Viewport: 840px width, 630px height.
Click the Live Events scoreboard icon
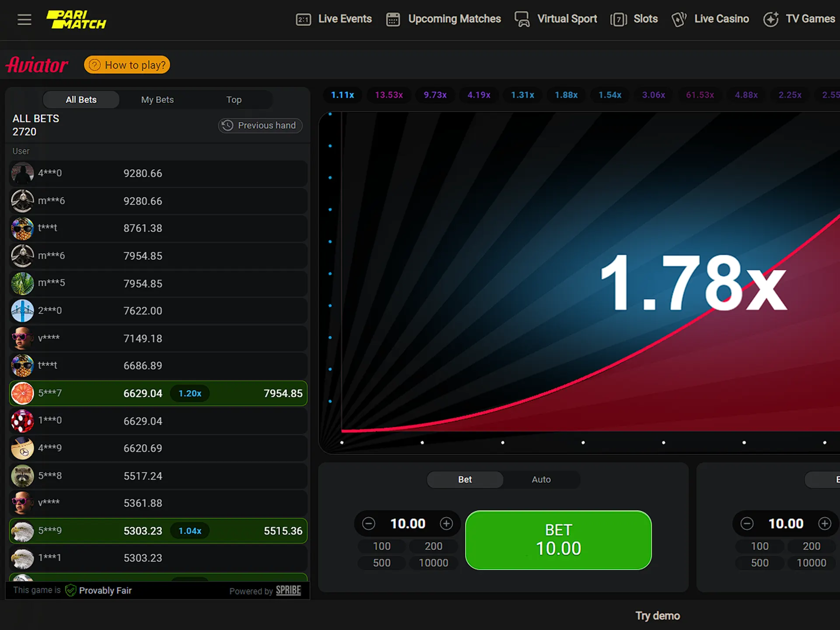tap(303, 19)
